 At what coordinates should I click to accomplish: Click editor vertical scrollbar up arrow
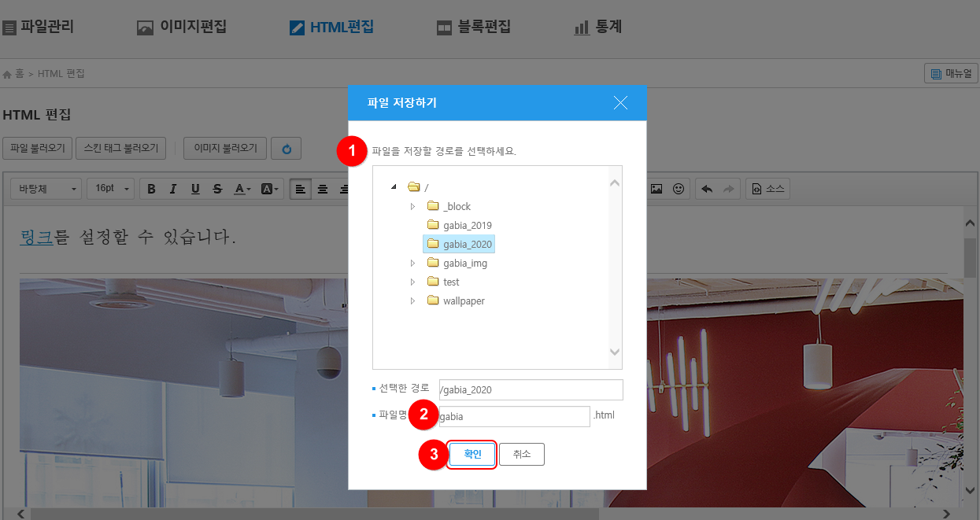(971, 224)
